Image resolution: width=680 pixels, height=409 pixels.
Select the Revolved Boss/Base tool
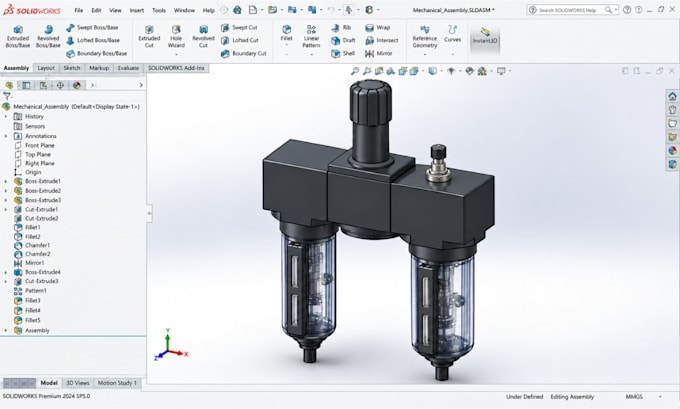[x=48, y=36]
